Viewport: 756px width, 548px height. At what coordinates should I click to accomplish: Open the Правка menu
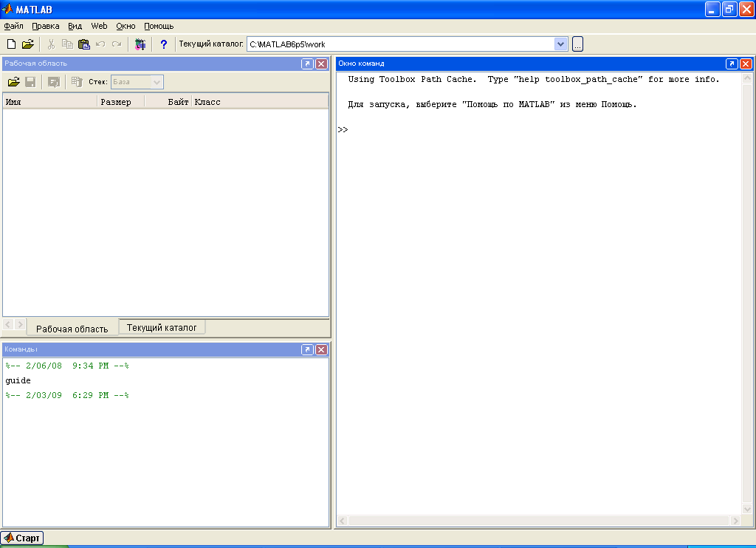(45, 26)
